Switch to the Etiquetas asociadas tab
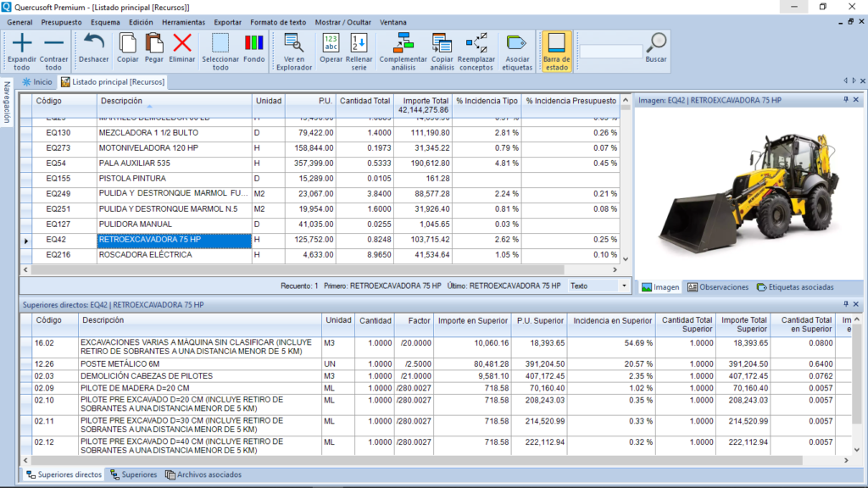This screenshot has width=868, height=488. (795, 287)
